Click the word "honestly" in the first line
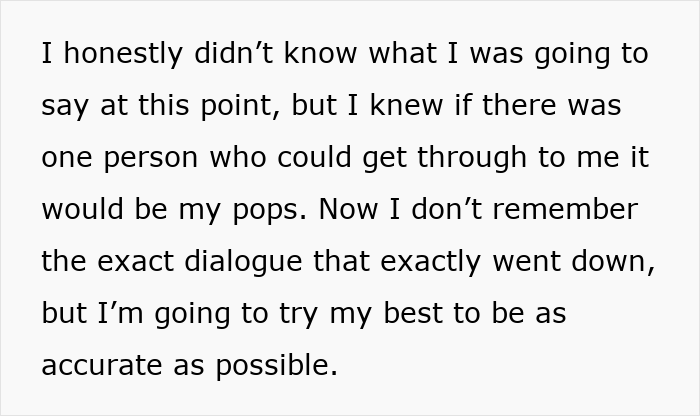The width and height of the screenshot is (700, 416). pyautogui.click(x=120, y=53)
